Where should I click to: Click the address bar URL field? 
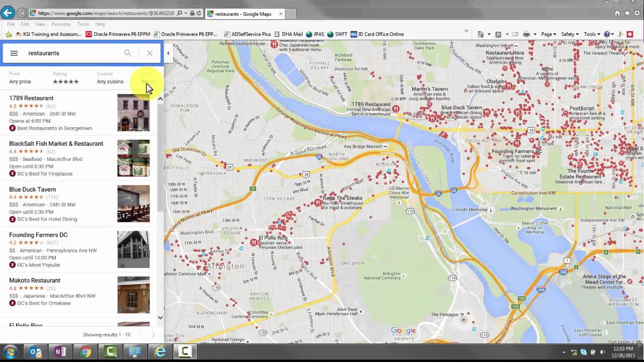click(106, 14)
